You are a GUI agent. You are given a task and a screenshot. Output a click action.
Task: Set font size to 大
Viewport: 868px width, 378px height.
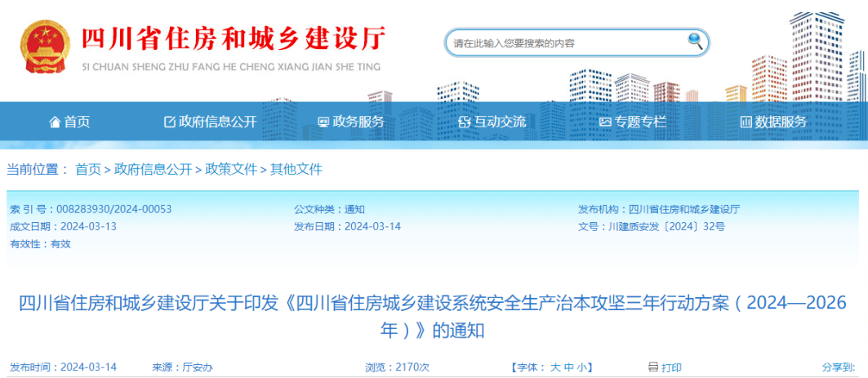pyautogui.click(x=555, y=367)
